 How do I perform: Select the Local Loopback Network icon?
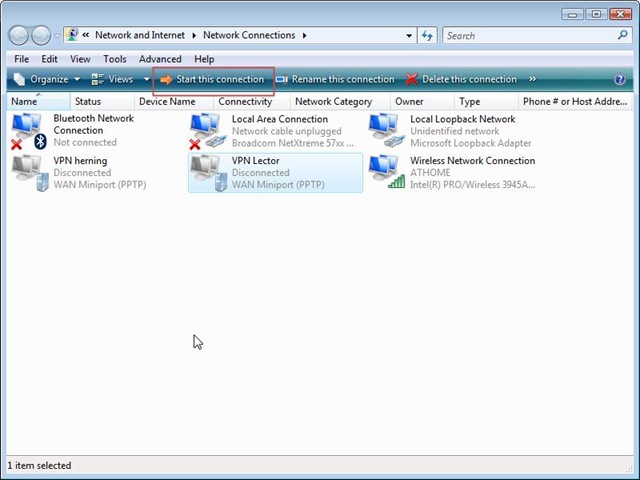(387, 131)
